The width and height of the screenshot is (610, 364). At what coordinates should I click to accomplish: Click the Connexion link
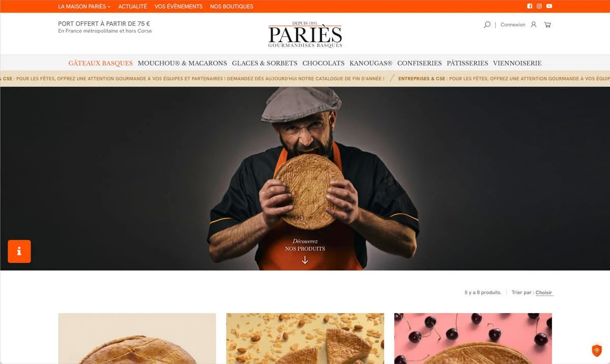[x=513, y=24]
